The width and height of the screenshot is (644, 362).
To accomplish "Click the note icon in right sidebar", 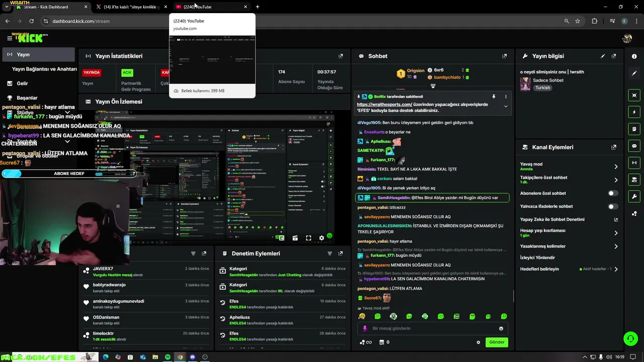I will tap(634, 129).
